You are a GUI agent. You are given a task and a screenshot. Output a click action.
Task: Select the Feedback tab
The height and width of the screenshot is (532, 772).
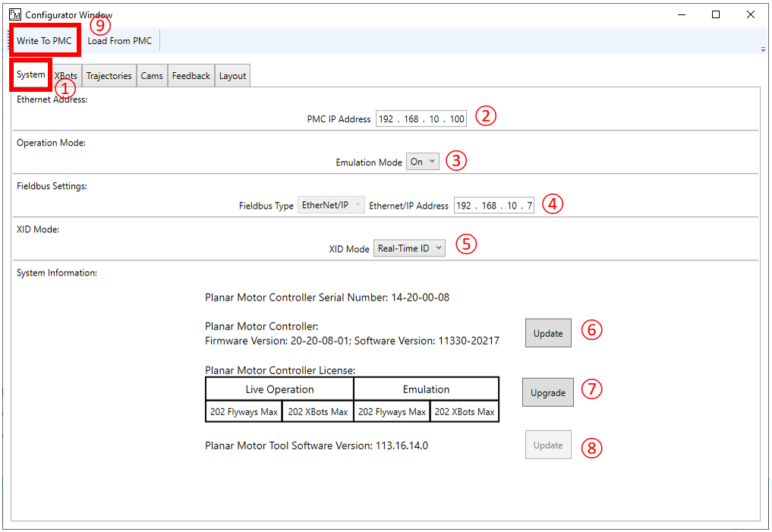click(x=191, y=76)
